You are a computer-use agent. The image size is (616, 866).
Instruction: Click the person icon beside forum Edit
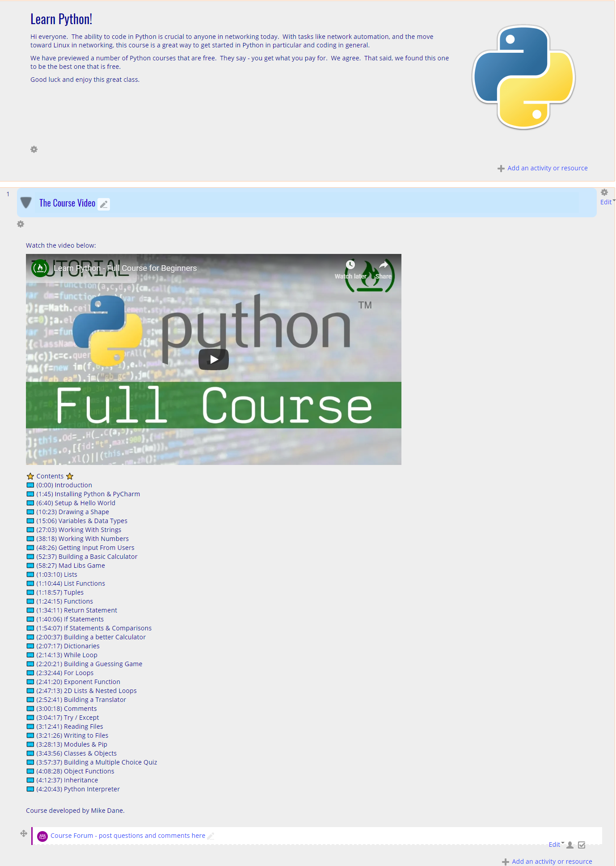570,845
